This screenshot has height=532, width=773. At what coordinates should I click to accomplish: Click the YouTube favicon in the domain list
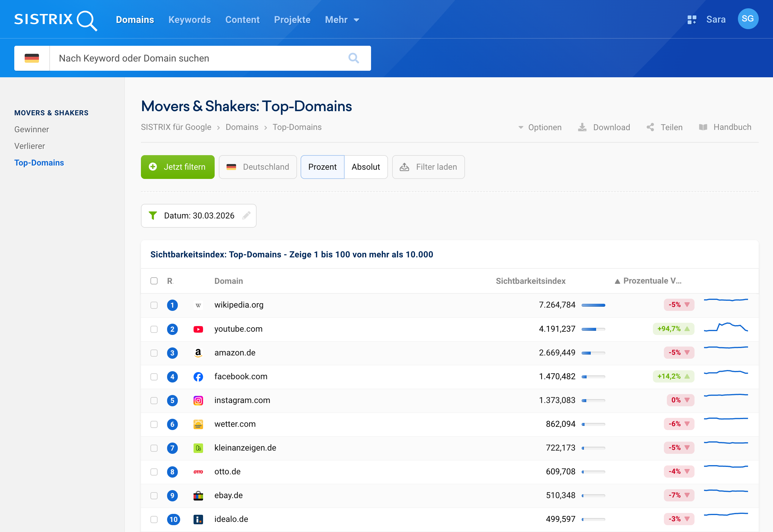click(198, 329)
